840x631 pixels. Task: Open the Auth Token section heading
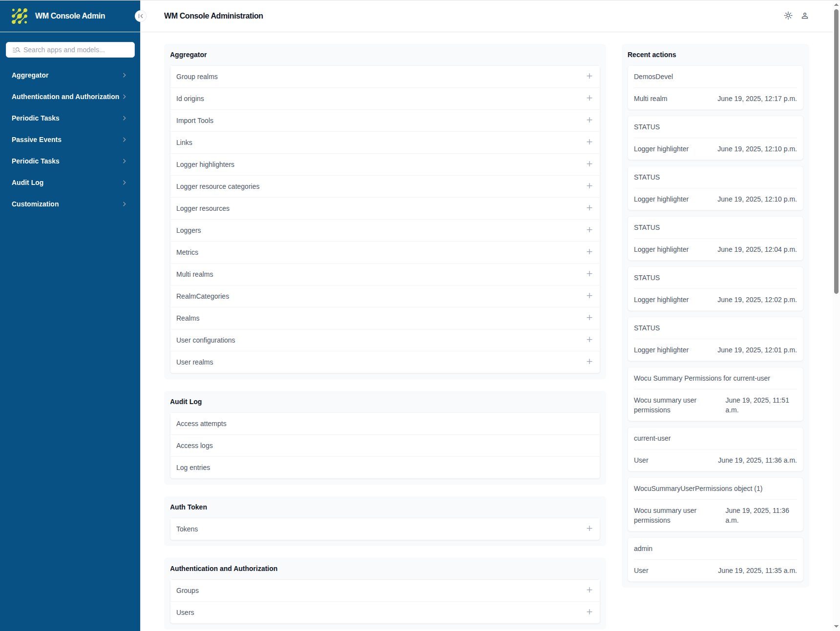(189, 507)
